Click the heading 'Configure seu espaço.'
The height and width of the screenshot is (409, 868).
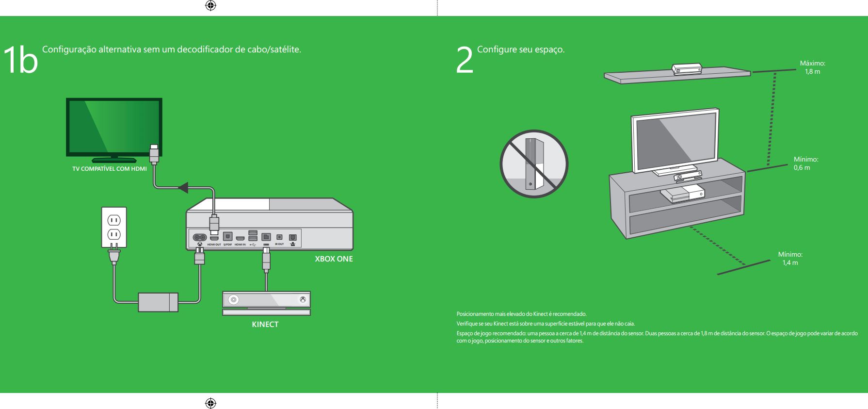(x=521, y=49)
